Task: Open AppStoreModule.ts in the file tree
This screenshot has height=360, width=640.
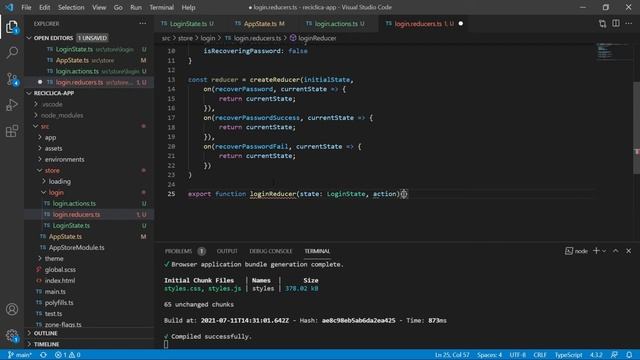Action: pos(76,248)
